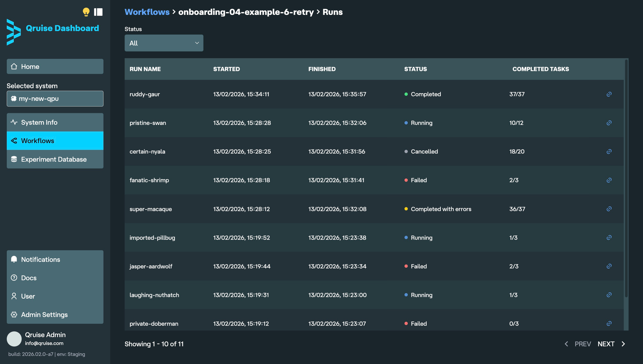643x364 pixels.
Task: Click the Workflows breadcrumb link
Action: pyautogui.click(x=147, y=12)
